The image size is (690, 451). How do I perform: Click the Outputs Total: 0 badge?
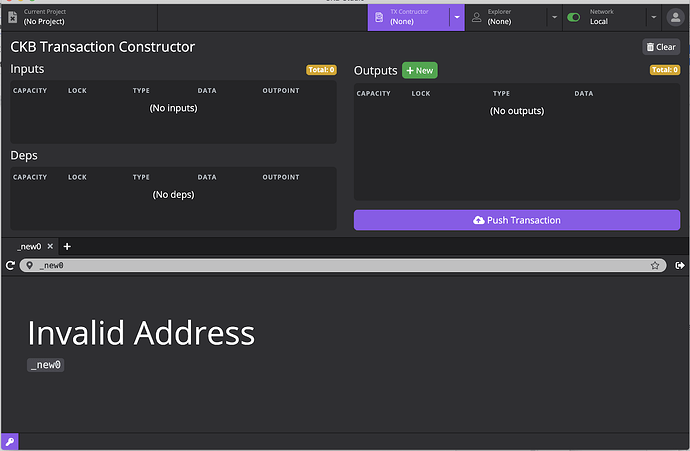point(665,70)
